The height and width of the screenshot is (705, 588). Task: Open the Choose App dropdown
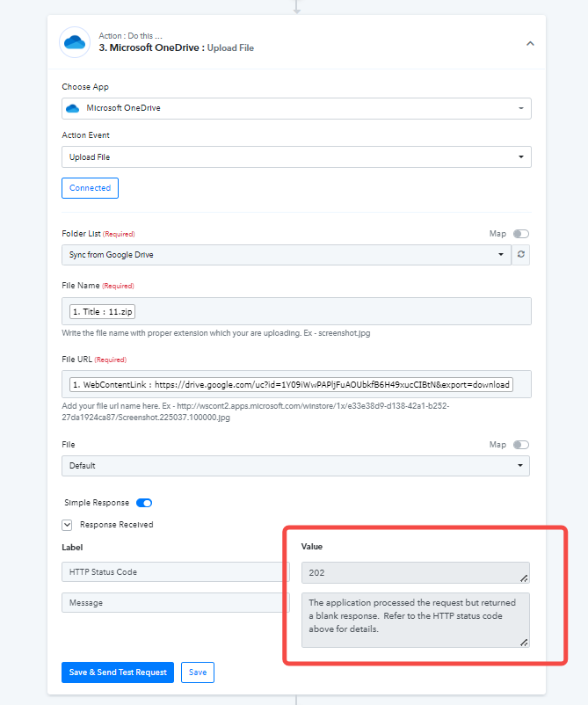296,108
